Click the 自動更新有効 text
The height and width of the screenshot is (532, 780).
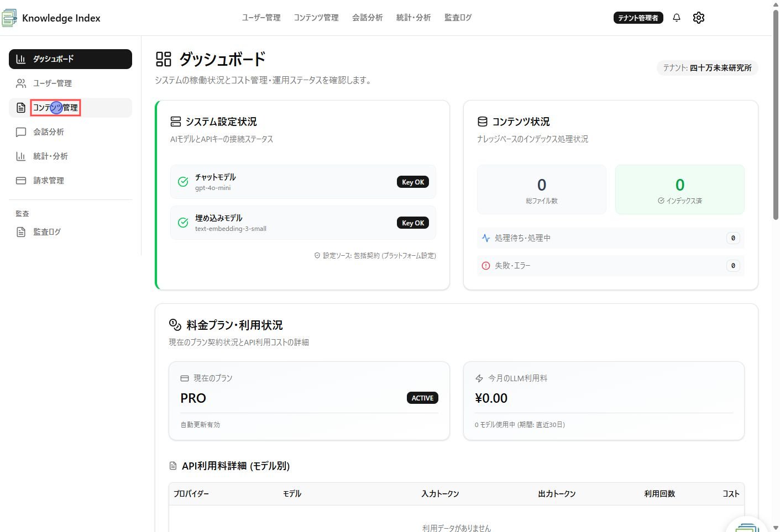click(x=200, y=425)
